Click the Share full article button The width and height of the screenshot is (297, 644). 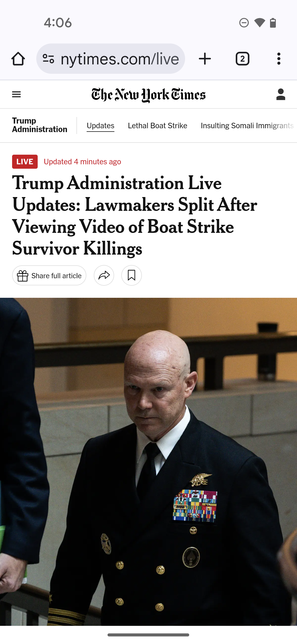tap(49, 275)
